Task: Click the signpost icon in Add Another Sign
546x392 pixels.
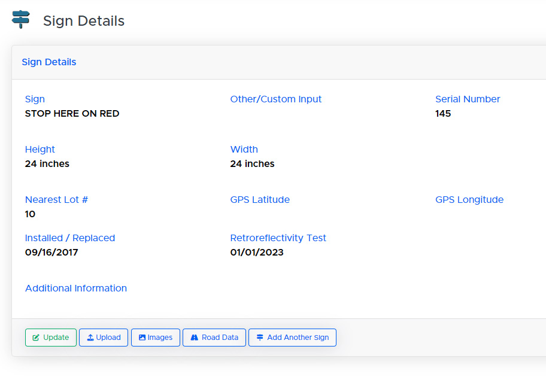Action: (x=260, y=338)
